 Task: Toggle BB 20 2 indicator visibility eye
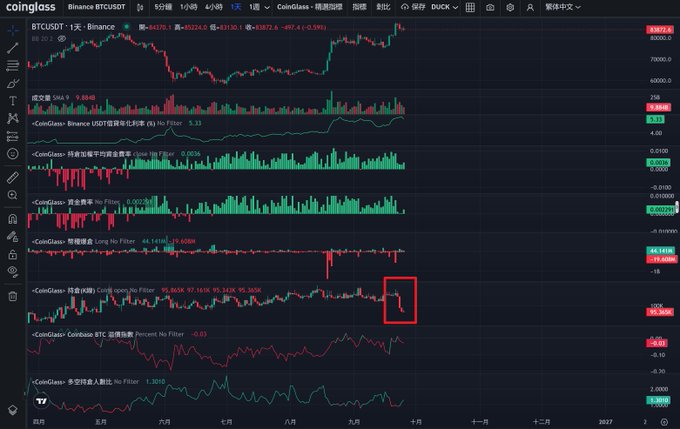[x=62, y=39]
